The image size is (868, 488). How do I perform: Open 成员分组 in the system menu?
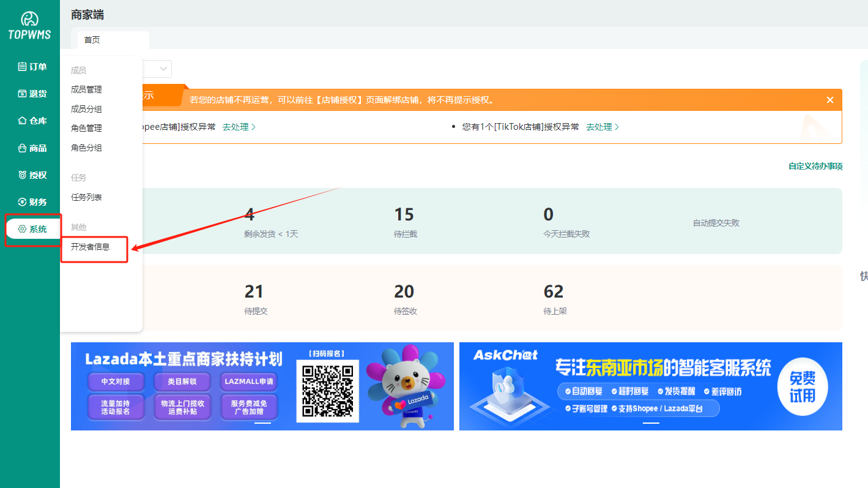[x=86, y=109]
